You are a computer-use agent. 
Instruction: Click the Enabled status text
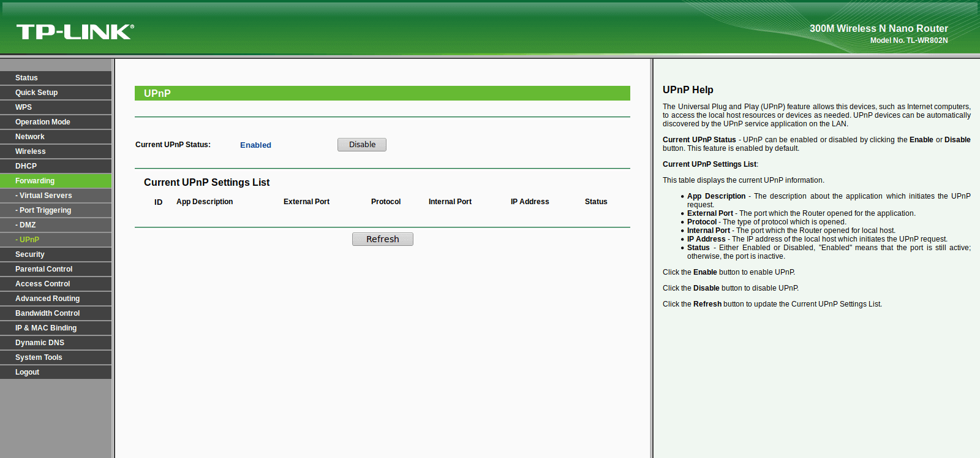[x=255, y=145]
